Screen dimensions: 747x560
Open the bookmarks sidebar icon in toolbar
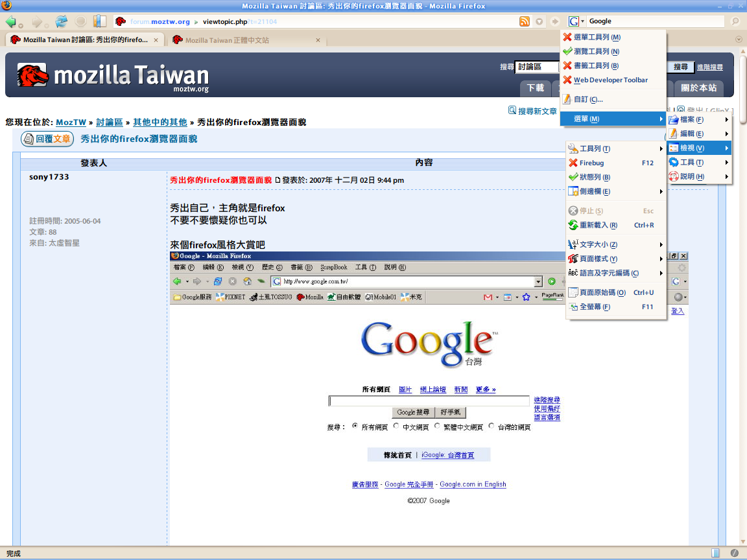point(99,21)
